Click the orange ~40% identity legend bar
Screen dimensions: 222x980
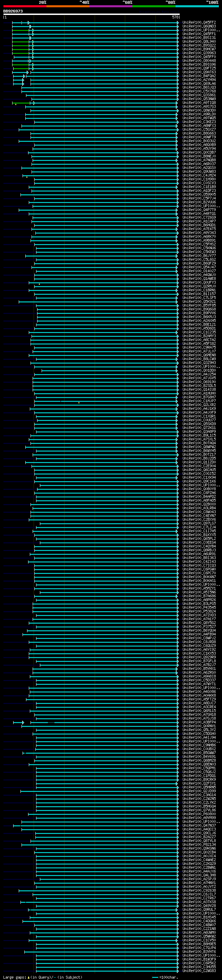(68, 6)
